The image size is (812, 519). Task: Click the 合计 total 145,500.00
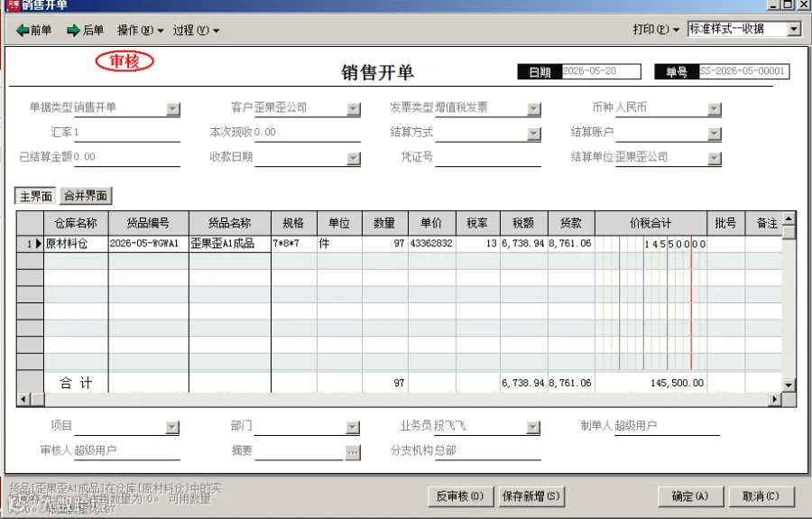[677, 384]
